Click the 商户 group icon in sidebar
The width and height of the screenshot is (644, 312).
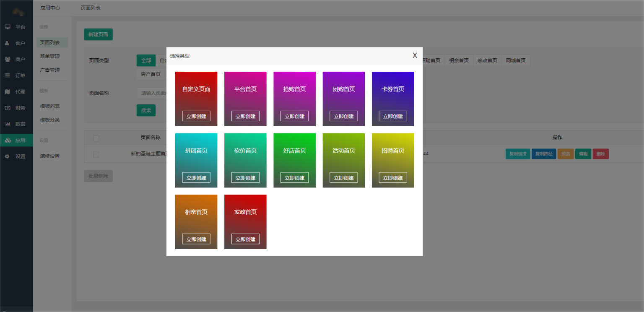pyautogui.click(x=8, y=59)
